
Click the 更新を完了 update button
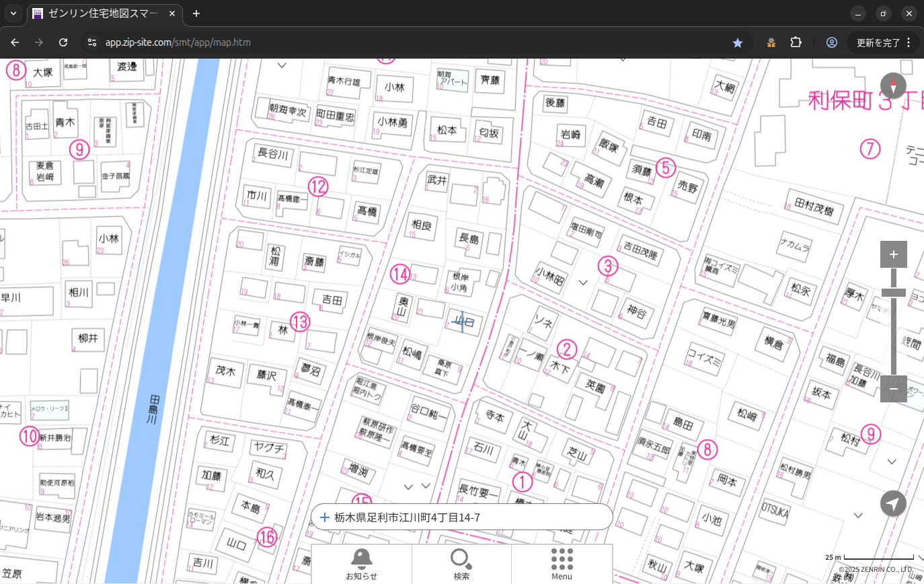pyautogui.click(x=878, y=42)
